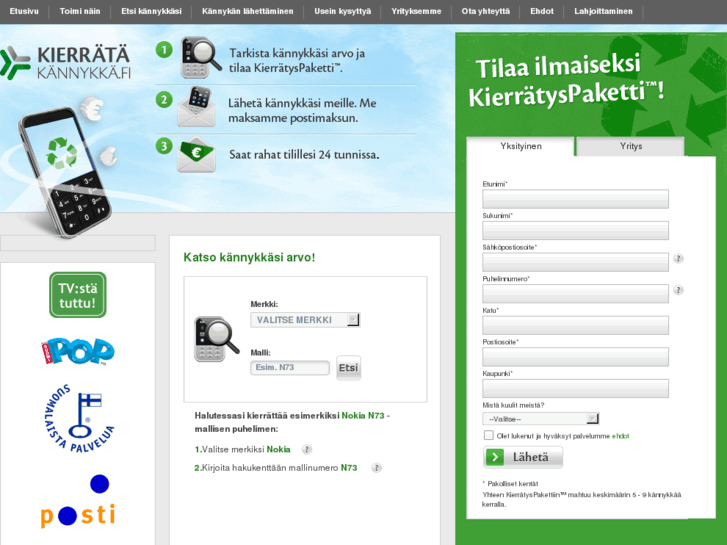Switch to the Yksityinen tab
Image resolution: width=727 pixels, height=545 pixels.
point(521,146)
